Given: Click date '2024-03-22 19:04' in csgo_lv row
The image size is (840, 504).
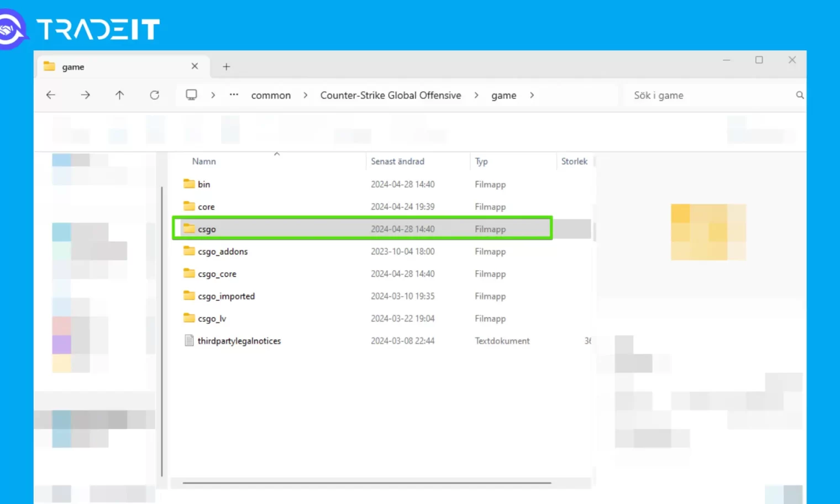Looking at the screenshot, I should point(402,319).
